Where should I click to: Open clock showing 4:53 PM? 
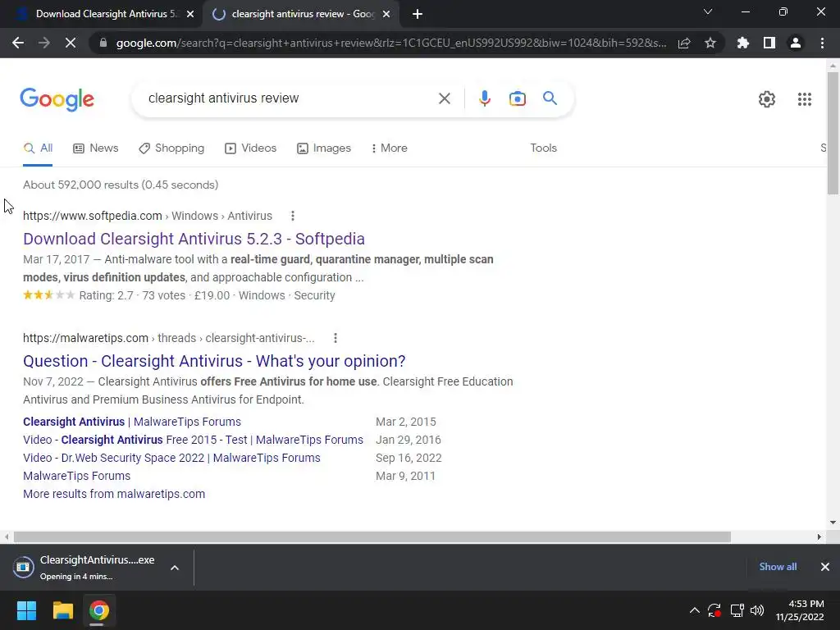click(800, 610)
